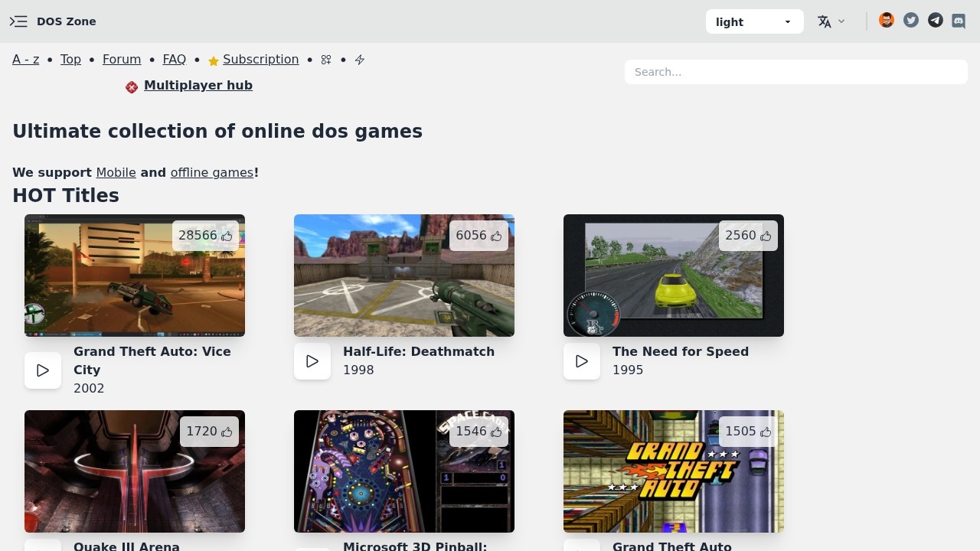Image resolution: width=980 pixels, height=551 pixels.
Task: Click the Twitter icon in the header
Action: click(x=910, y=21)
